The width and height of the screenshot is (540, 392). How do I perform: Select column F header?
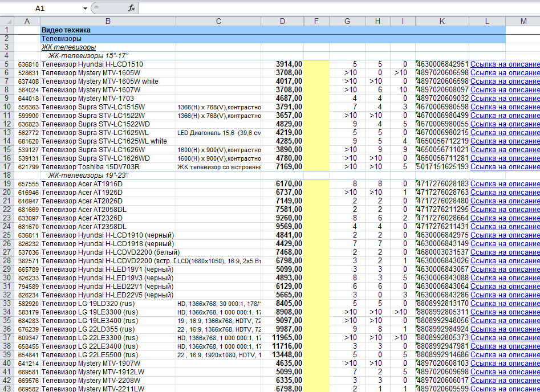pyautogui.click(x=316, y=21)
